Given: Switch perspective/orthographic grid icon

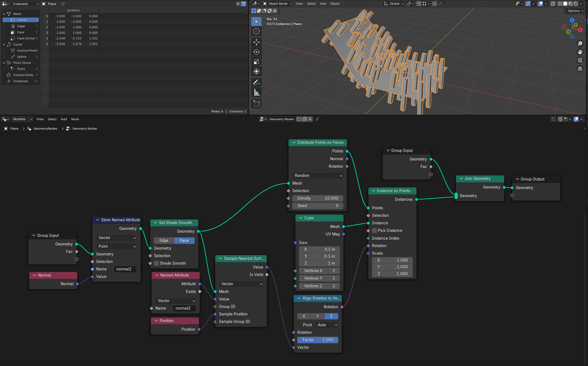Looking at the screenshot, I should (580, 69).
